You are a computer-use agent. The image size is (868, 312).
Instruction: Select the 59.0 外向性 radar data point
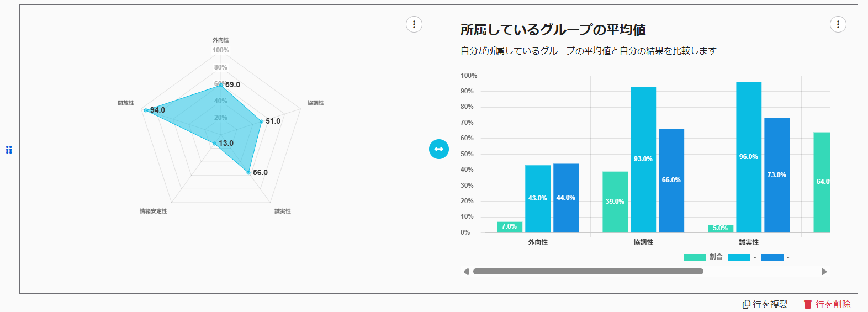pos(220,86)
